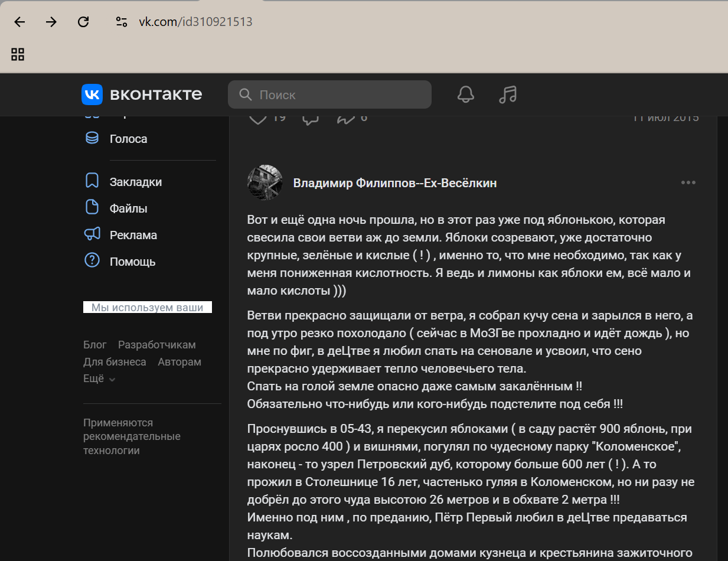This screenshot has height=561, width=728.
Task: Click the Закладки bookmark icon
Action: 92,182
